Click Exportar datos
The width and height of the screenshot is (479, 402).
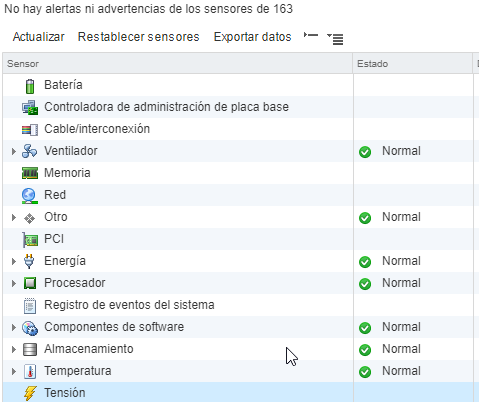click(x=252, y=37)
